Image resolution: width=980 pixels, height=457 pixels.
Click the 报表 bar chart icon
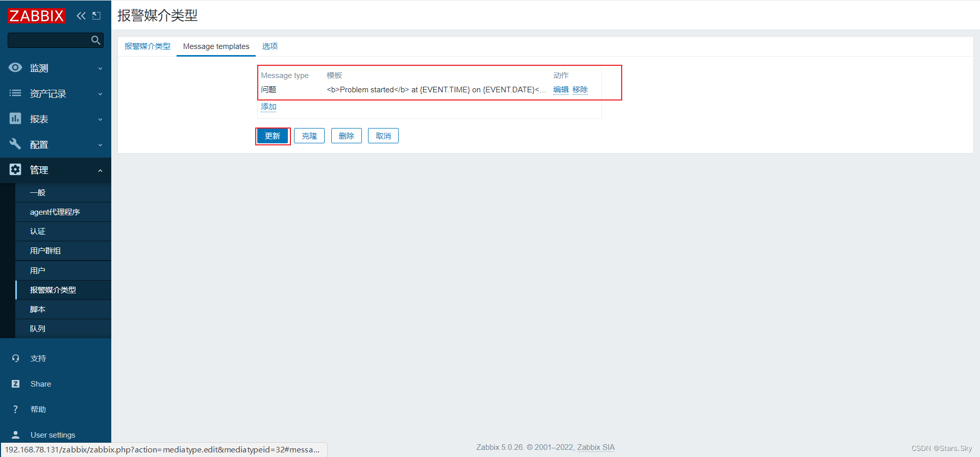[x=15, y=119]
